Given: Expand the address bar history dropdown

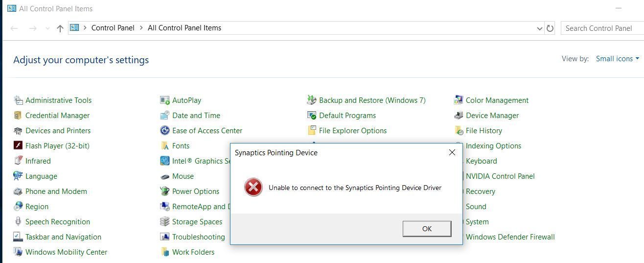Looking at the screenshot, I should click(540, 28).
